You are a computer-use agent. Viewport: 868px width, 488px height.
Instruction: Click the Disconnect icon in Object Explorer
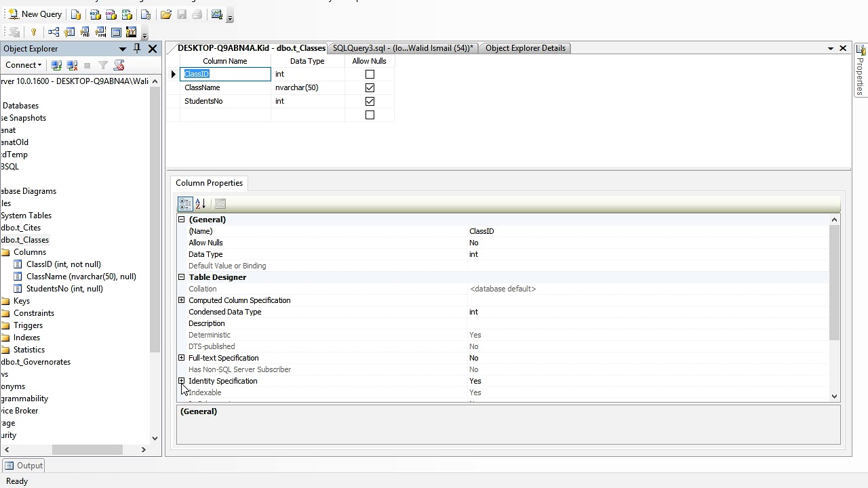(72, 65)
